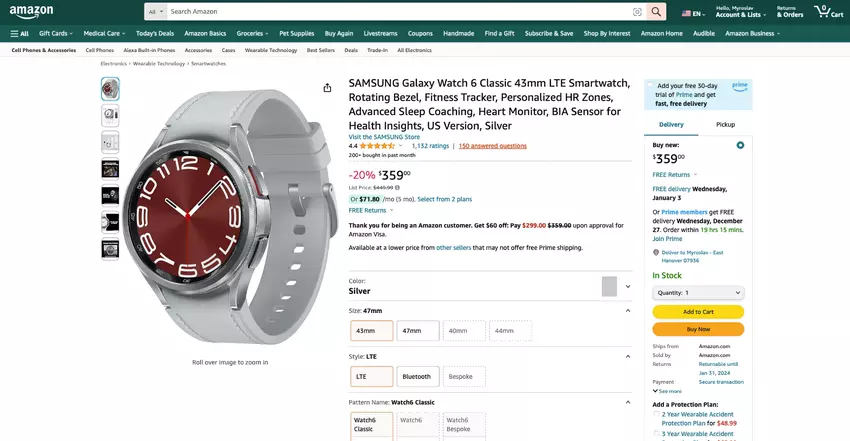Click the Silver color swatch
Image resolution: width=850 pixels, height=441 pixels.
609,286
